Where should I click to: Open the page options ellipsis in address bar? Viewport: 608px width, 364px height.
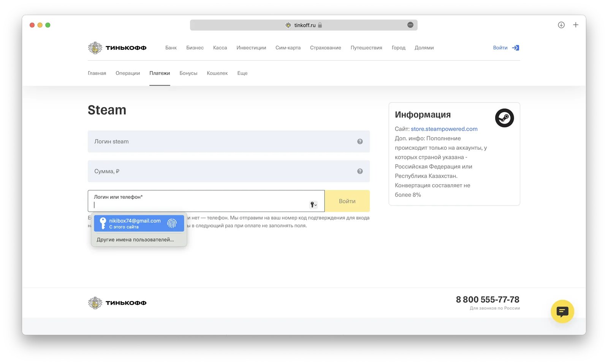410,25
